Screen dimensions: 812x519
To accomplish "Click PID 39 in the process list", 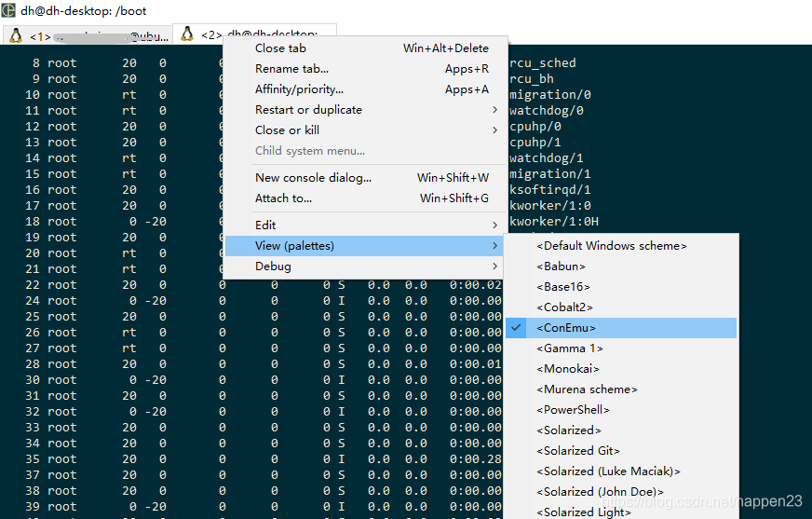I will 32,507.
